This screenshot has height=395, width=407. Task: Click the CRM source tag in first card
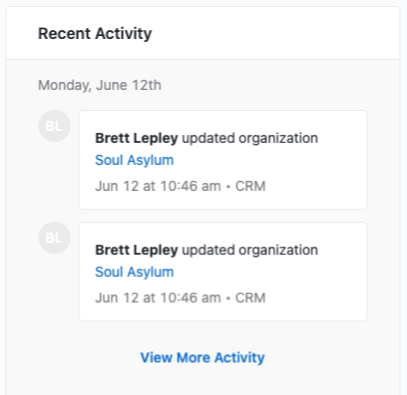250,186
